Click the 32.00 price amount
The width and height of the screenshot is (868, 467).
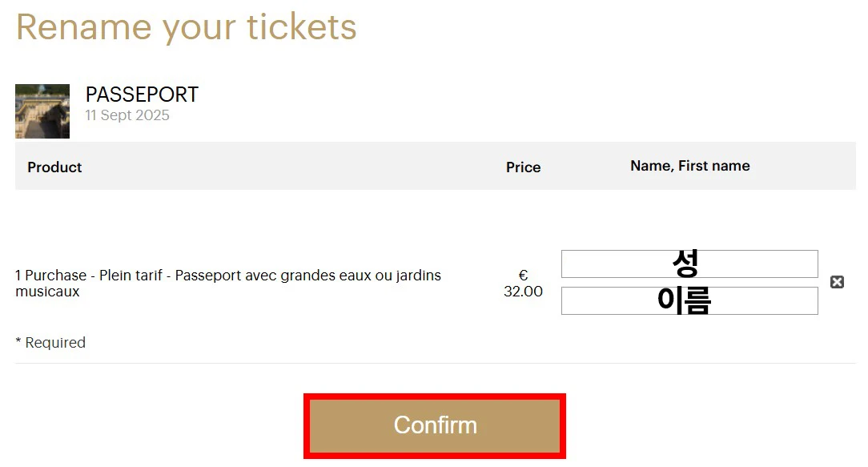click(523, 292)
